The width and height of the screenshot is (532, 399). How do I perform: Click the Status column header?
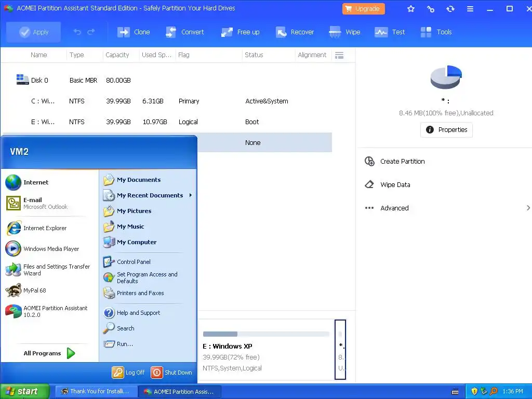coord(254,55)
